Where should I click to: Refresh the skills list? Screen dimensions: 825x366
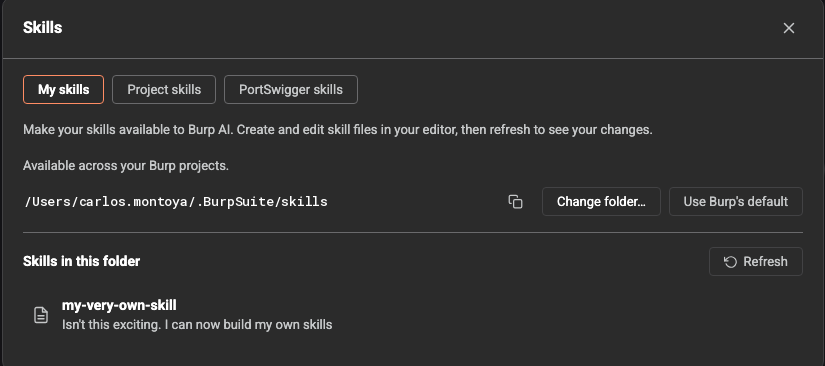(x=756, y=261)
